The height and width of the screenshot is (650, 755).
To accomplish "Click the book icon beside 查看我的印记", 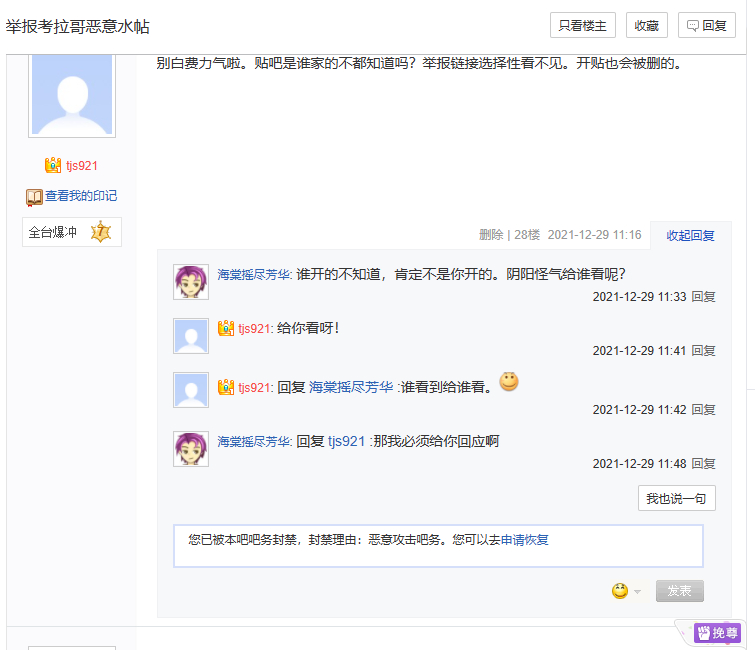I will (34, 197).
